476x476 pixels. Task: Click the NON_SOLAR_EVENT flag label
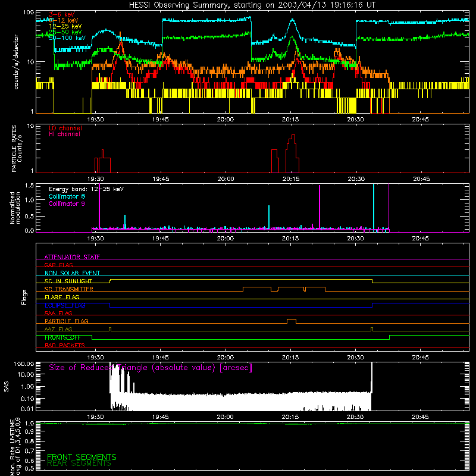tap(72, 273)
